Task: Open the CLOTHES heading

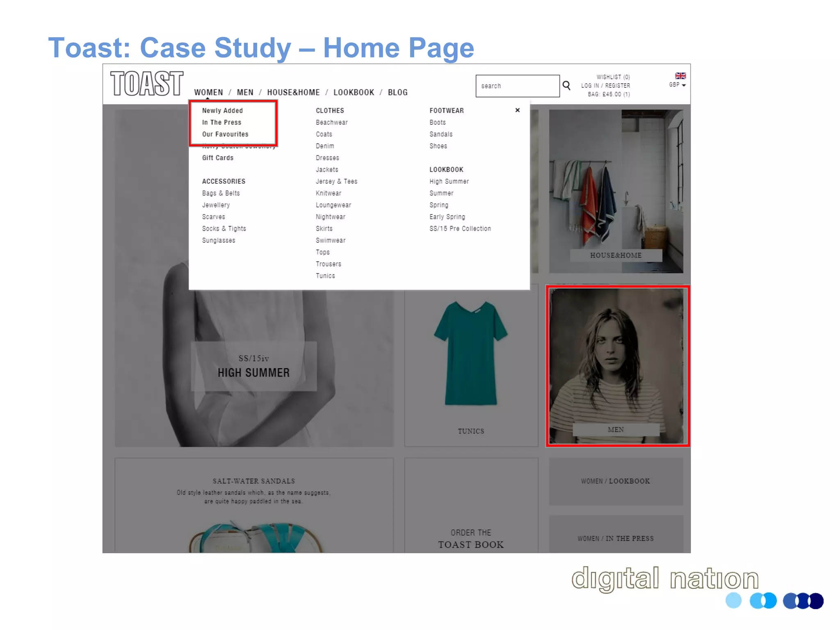Action: (x=330, y=111)
